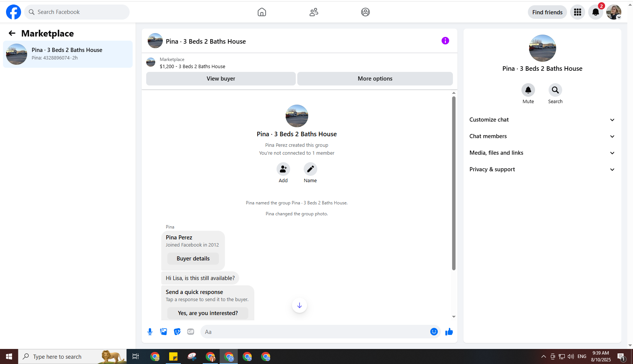The image size is (633, 364).
Task: Click the 'Hi Lisa, is this still available?' message
Action: pyautogui.click(x=200, y=278)
